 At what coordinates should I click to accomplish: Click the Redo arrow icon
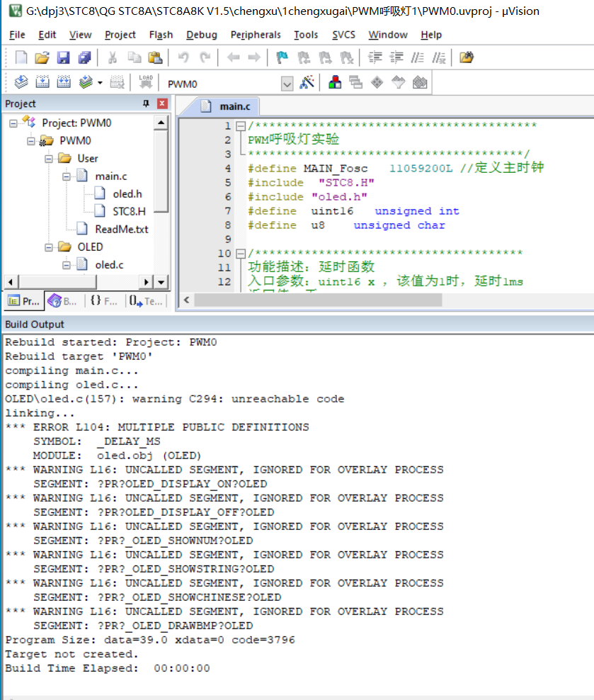pos(205,57)
